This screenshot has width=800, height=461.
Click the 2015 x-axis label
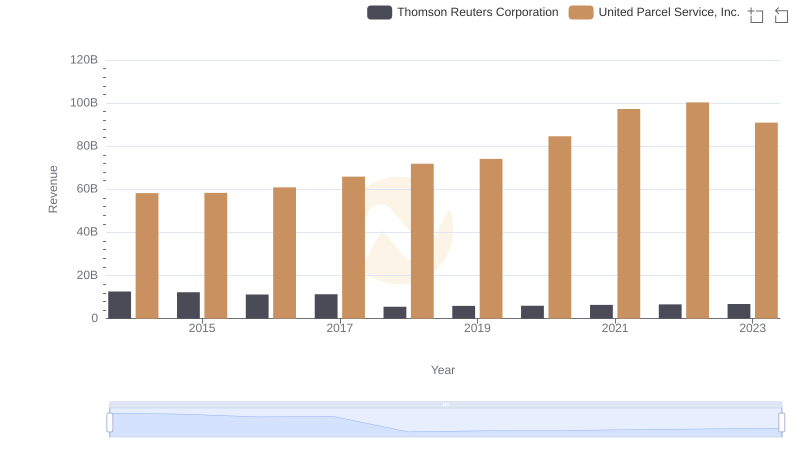[x=202, y=328]
